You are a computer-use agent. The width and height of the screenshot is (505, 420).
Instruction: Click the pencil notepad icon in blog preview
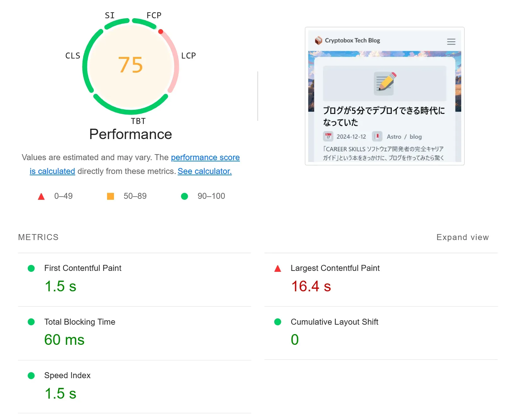[384, 83]
